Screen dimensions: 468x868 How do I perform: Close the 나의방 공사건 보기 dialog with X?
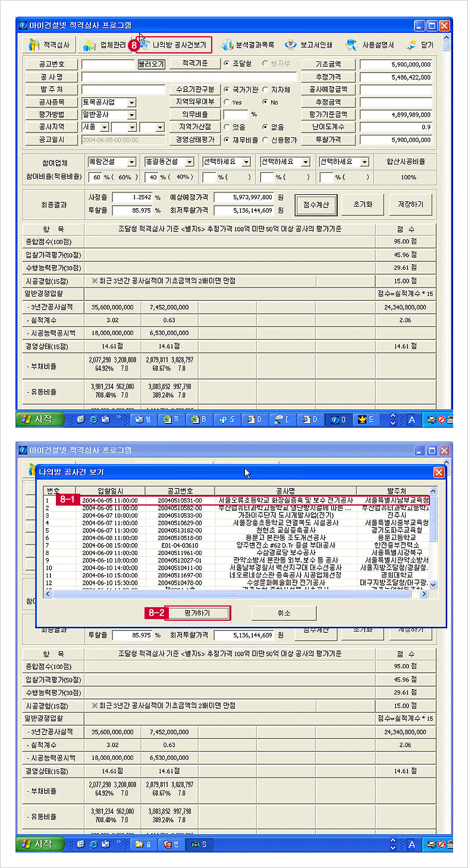(439, 472)
